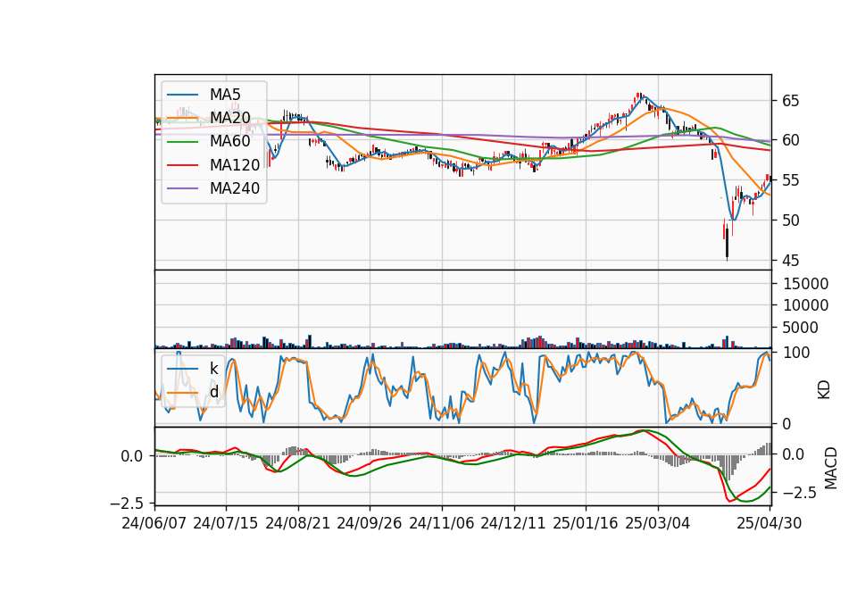Click the 60 price axis label
857x616 pixels.
(x=790, y=140)
